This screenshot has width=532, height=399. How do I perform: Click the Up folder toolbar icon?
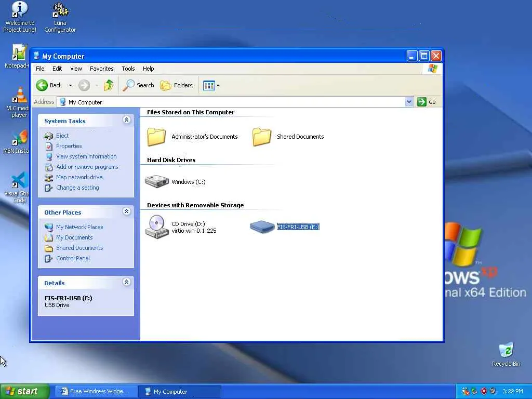coord(109,85)
